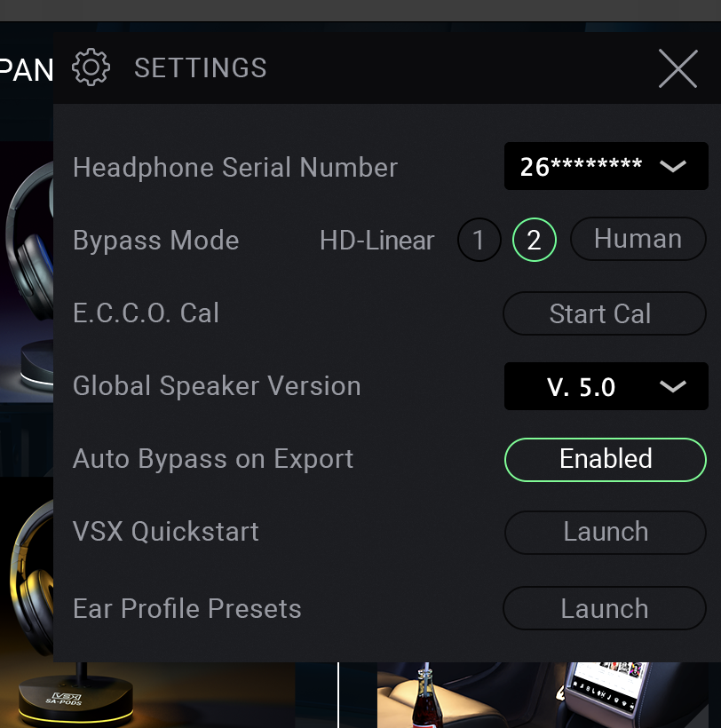Click the SETTINGS header title

(201, 68)
